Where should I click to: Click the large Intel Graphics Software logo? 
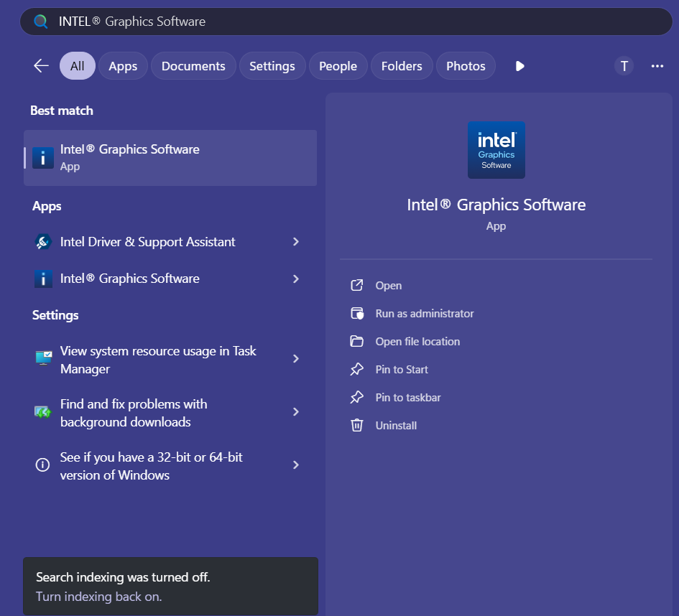point(496,150)
